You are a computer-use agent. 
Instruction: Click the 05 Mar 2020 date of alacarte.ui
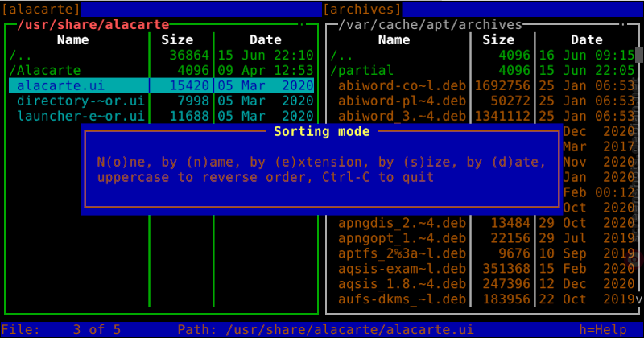(x=266, y=85)
